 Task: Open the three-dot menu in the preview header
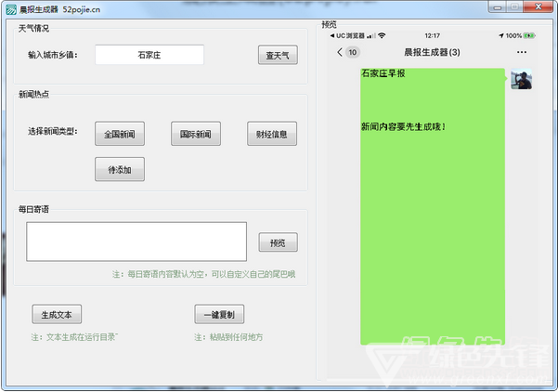coord(522,52)
